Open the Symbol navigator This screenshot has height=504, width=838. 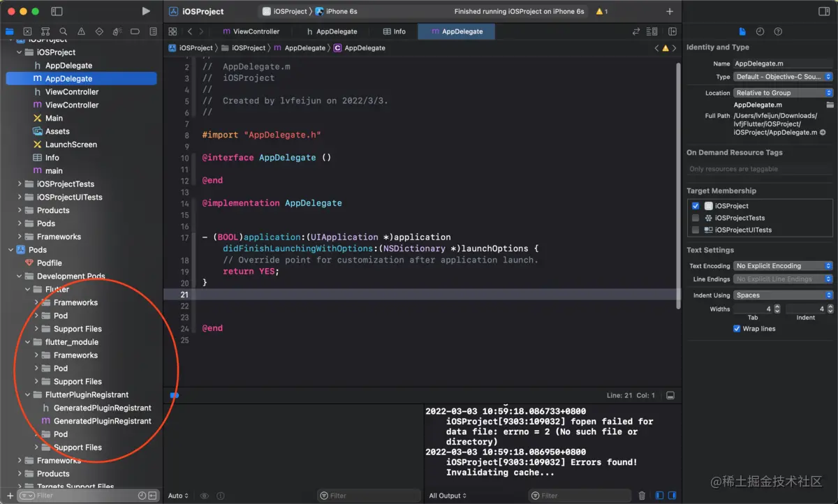[x=45, y=31]
